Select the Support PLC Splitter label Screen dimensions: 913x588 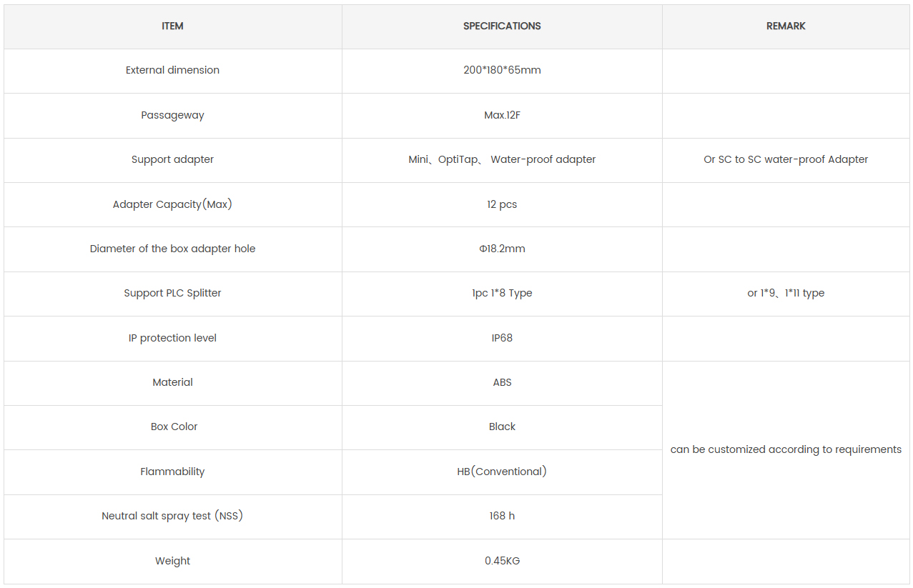172,293
